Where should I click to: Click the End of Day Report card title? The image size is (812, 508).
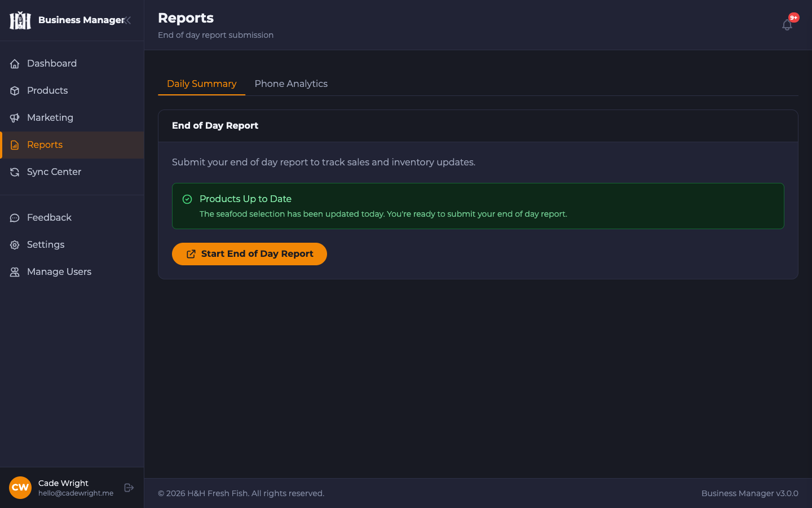[x=215, y=126]
